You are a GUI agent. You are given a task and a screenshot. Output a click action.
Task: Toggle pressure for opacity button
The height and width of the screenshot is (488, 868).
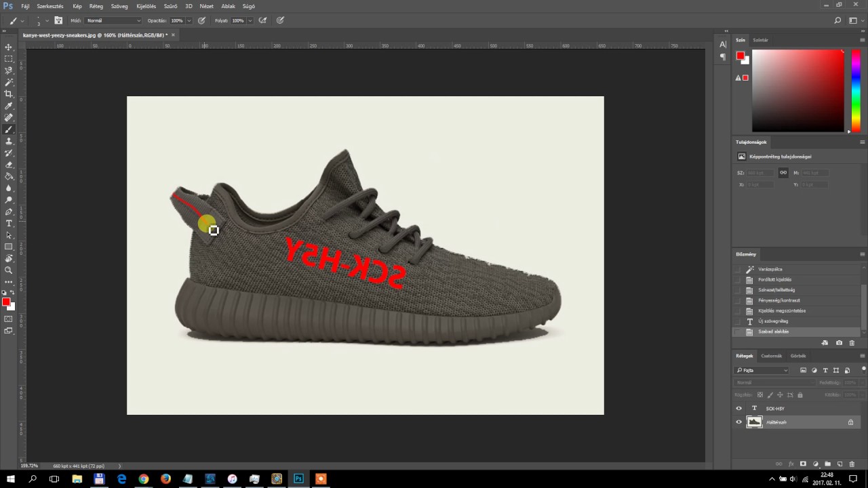(x=201, y=20)
